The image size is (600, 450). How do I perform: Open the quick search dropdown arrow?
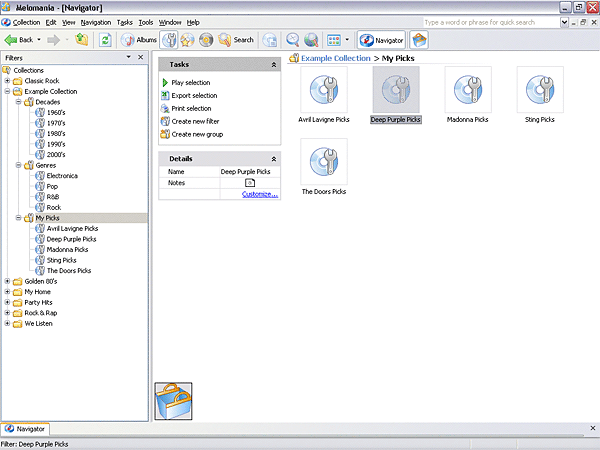(x=564, y=23)
